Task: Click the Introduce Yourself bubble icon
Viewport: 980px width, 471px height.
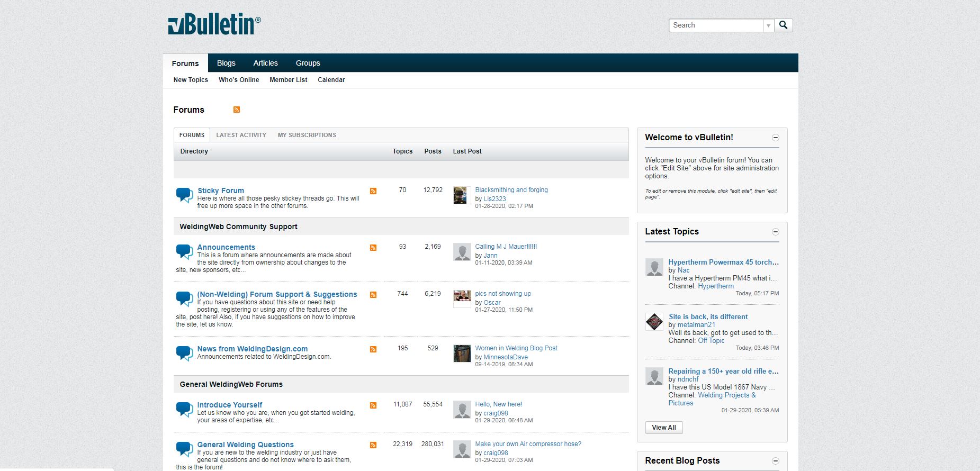Action: 184,409
